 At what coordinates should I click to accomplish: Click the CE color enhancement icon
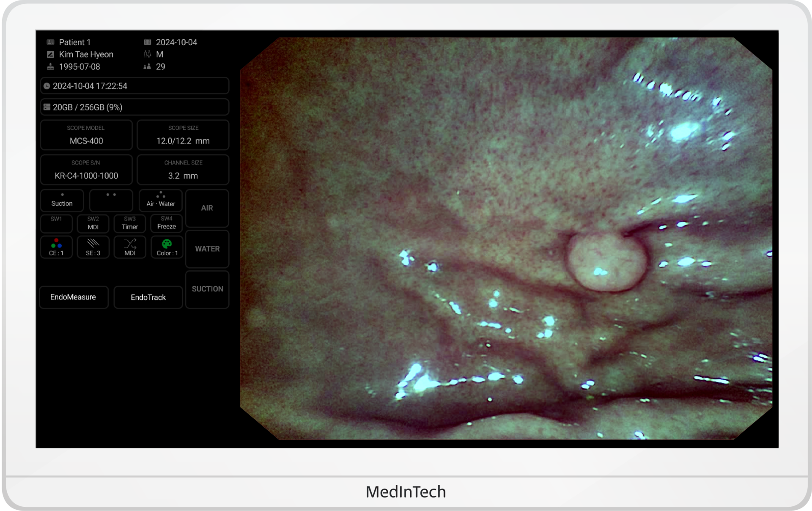(56, 244)
